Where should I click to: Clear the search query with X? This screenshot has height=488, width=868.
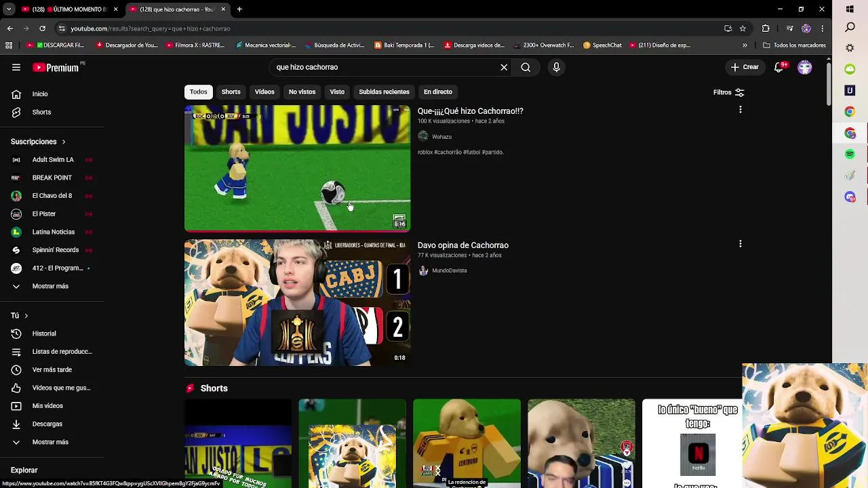(x=504, y=67)
